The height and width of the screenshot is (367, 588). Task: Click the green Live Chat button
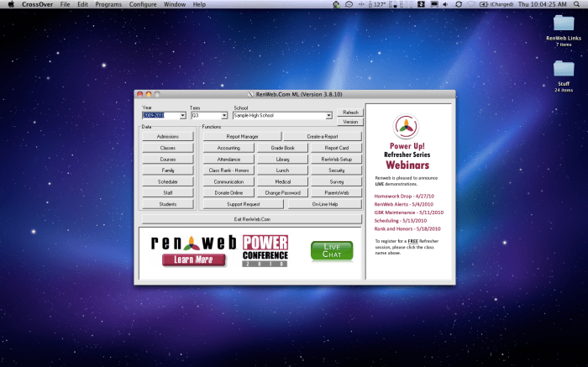332,250
